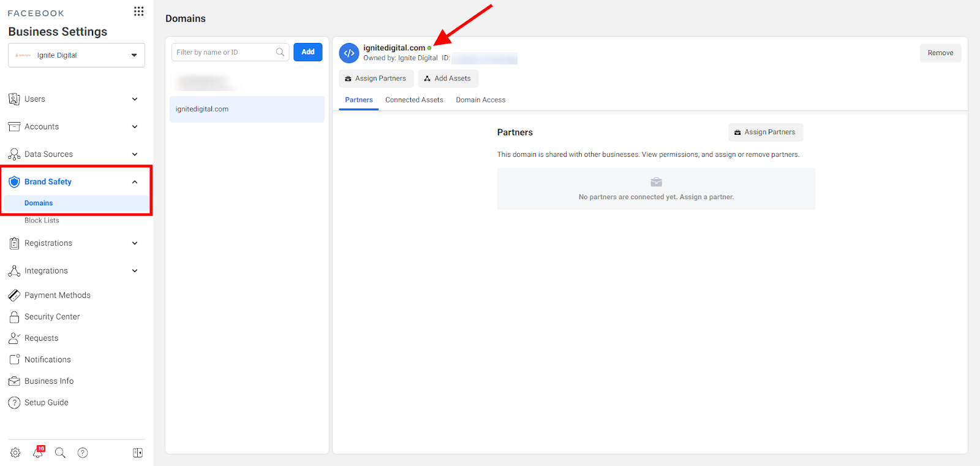Open the Setup Guide page
The image size is (980, 466).
coord(47,403)
